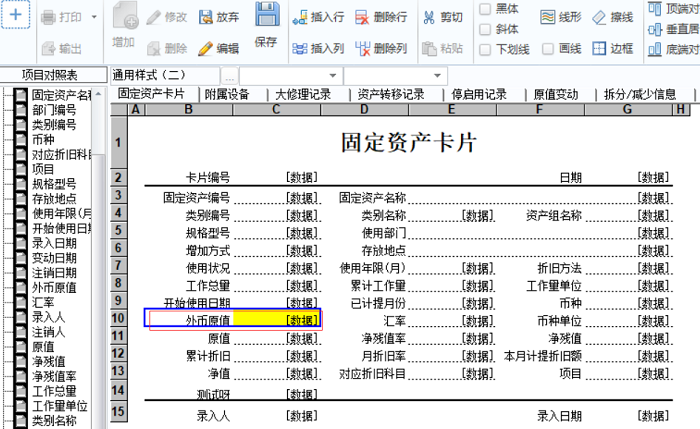Click the 增加 add-document icon
This screenshot has width=700, height=429.
click(125, 15)
